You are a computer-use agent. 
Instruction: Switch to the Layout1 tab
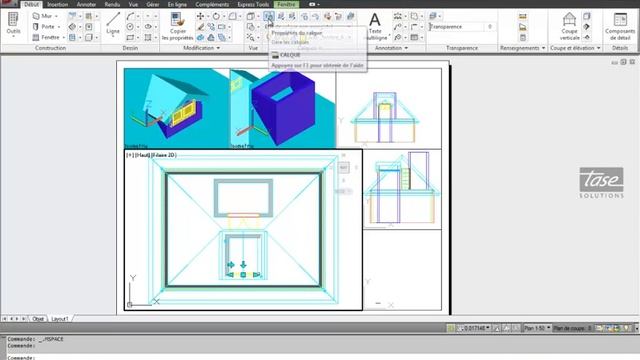point(60,319)
